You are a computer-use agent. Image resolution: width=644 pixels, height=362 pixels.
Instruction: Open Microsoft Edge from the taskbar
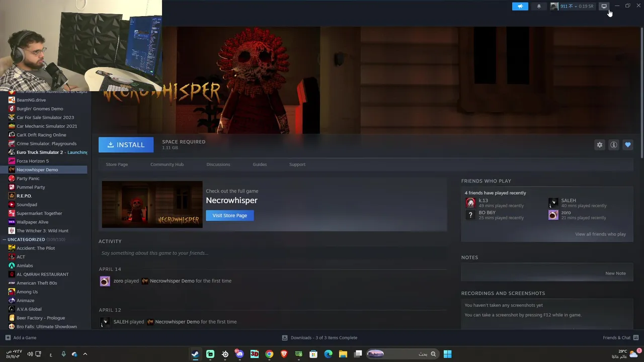click(328, 354)
